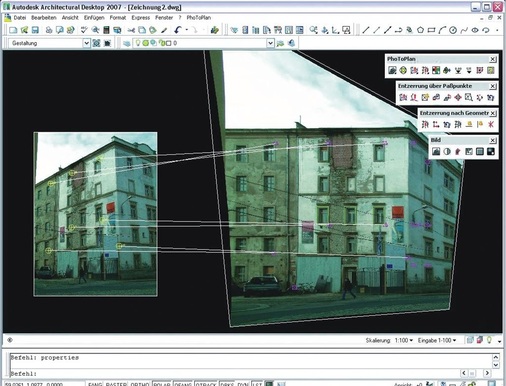Screen dimensions: 506x386
Task: Click the light bulb icon near Eingabe
Action: 489,340
